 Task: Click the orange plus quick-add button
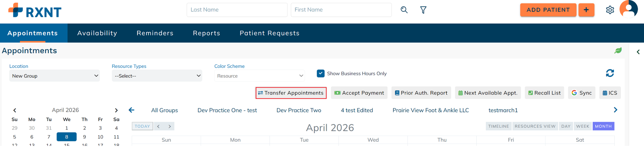586,10
